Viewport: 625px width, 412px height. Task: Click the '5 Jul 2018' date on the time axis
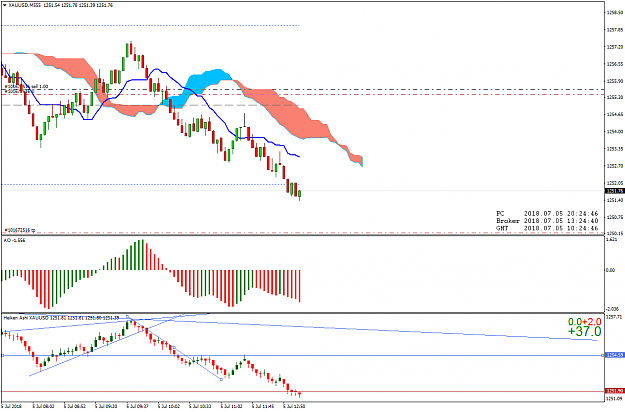12,406
